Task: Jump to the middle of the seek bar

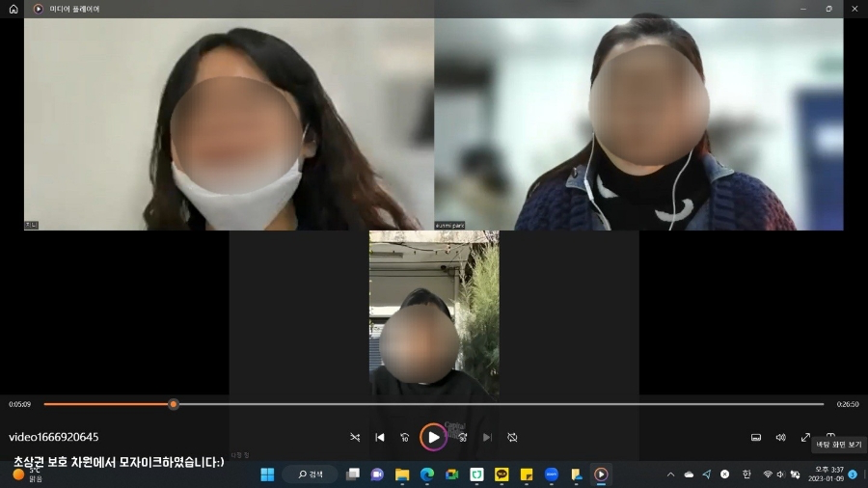Action: [x=434, y=404]
